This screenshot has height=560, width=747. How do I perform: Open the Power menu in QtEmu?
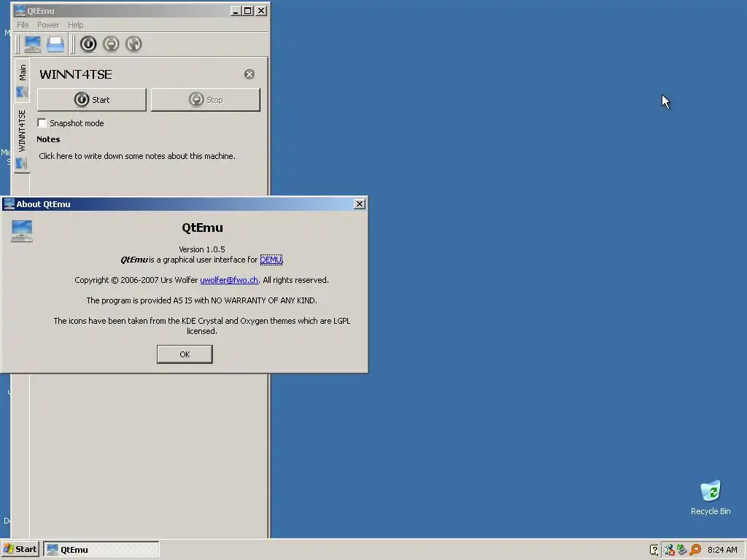[x=48, y=25]
